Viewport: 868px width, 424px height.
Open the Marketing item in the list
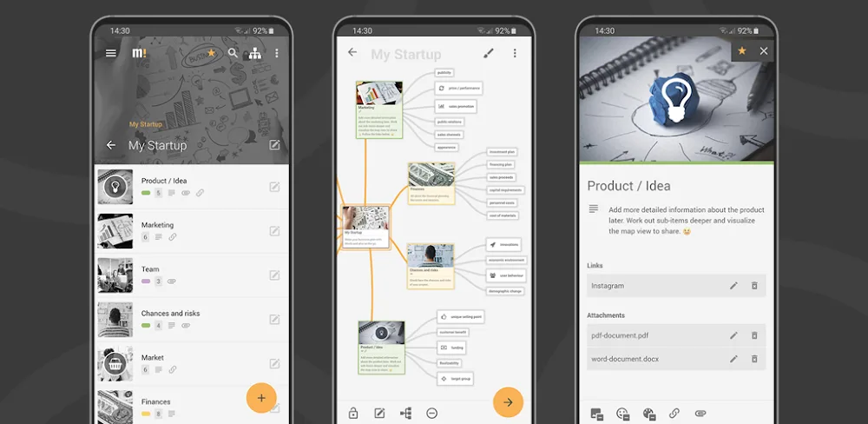pyautogui.click(x=191, y=230)
